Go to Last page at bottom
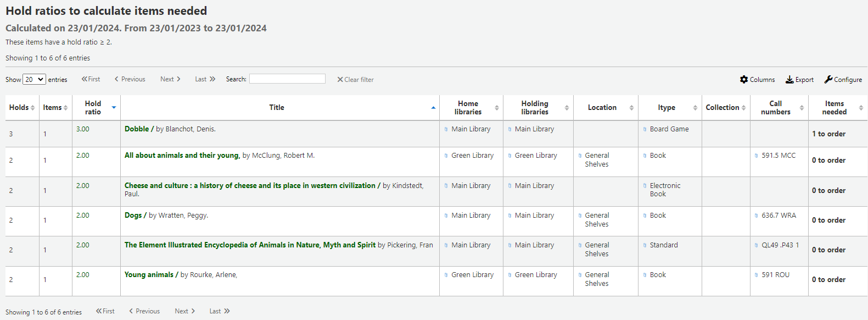The width and height of the screenshot is (868, 320). pyautogui.click(x=220, y=311)
